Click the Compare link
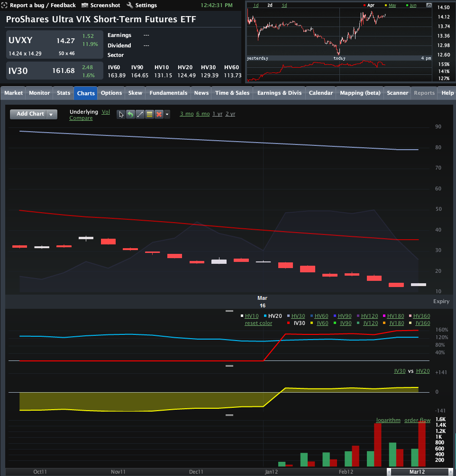This screenshot has height=476, width=456. (x=81, y=118)
